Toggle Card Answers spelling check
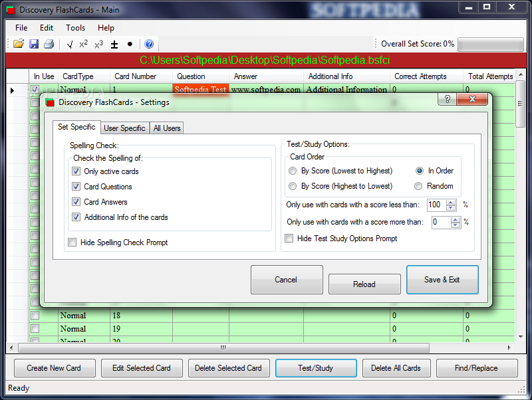Screen dimensions: 532x400 click(x=76, y=202)
